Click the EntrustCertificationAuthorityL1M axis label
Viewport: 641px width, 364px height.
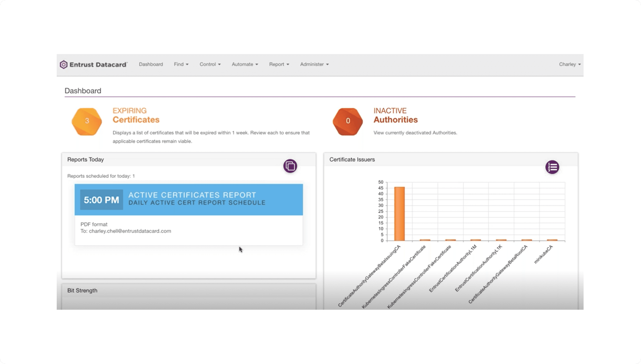click(453, 269)
